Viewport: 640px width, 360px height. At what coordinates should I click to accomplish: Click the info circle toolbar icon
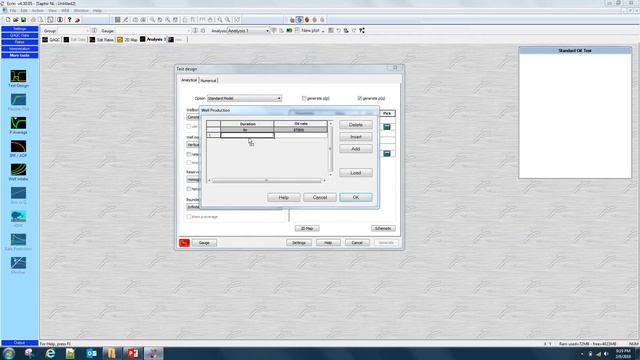click(60, 20)
